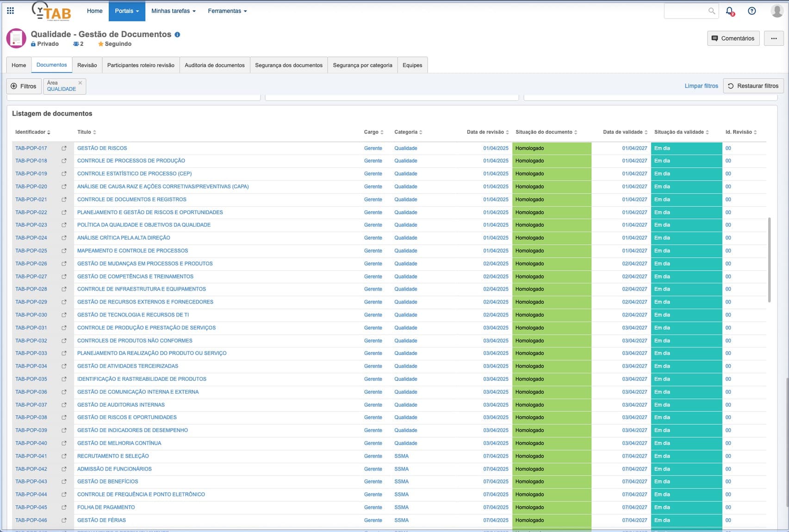The height and width of the screenshot is (532, 789).
Task: Open document GESTÃO DE RISCOS
Action: 102,148
